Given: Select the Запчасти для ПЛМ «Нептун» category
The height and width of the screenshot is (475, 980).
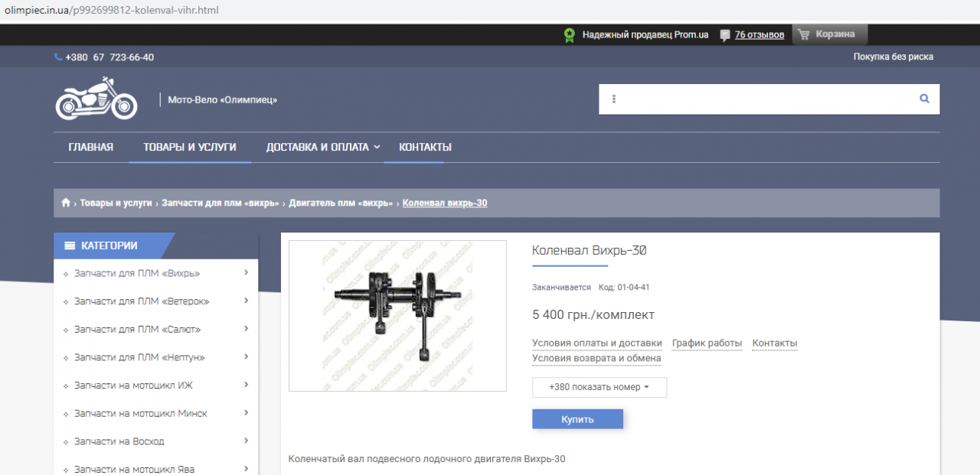Looking at the screenshot, I should click(139, 357).
